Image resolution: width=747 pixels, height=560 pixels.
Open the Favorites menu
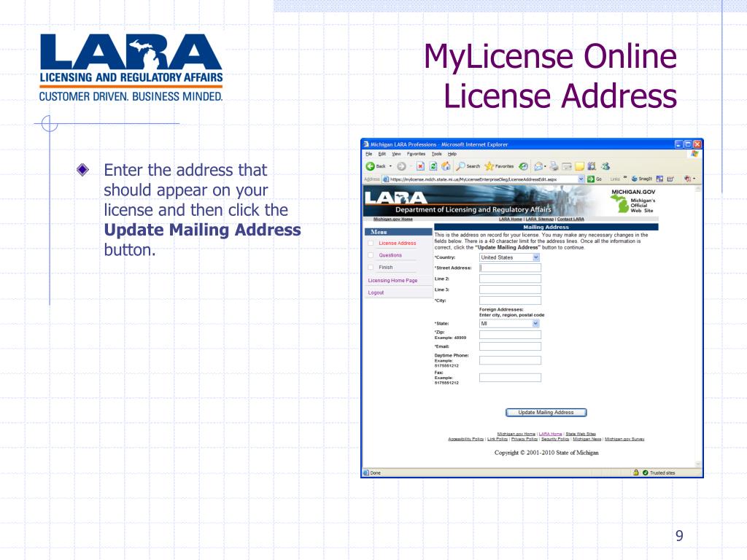[x=416, y=154]
